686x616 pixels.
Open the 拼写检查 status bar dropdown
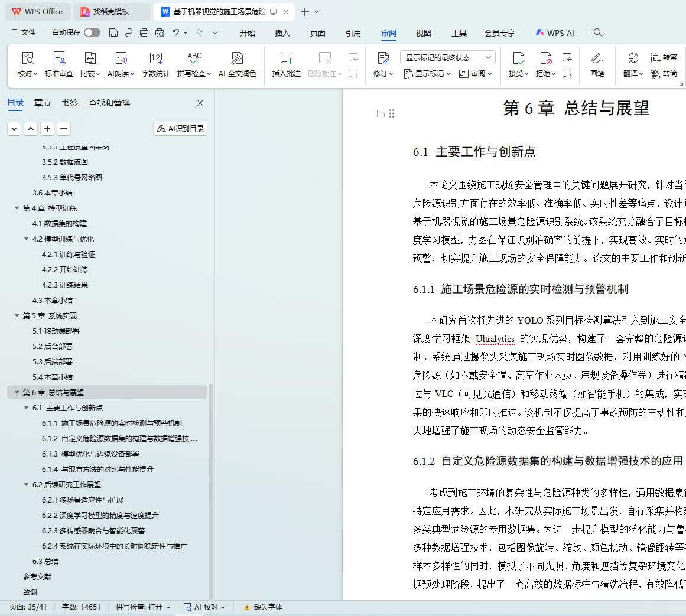click(142, 607)
